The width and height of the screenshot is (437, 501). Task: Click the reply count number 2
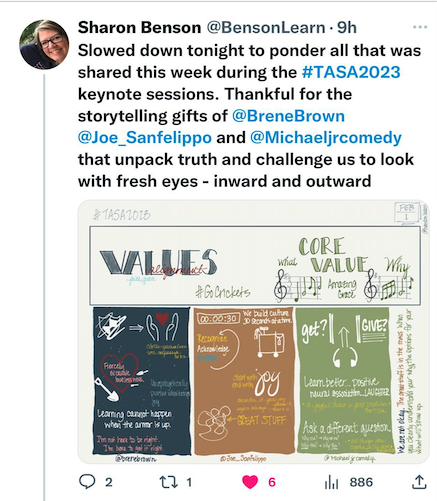(x=109, y=482)
